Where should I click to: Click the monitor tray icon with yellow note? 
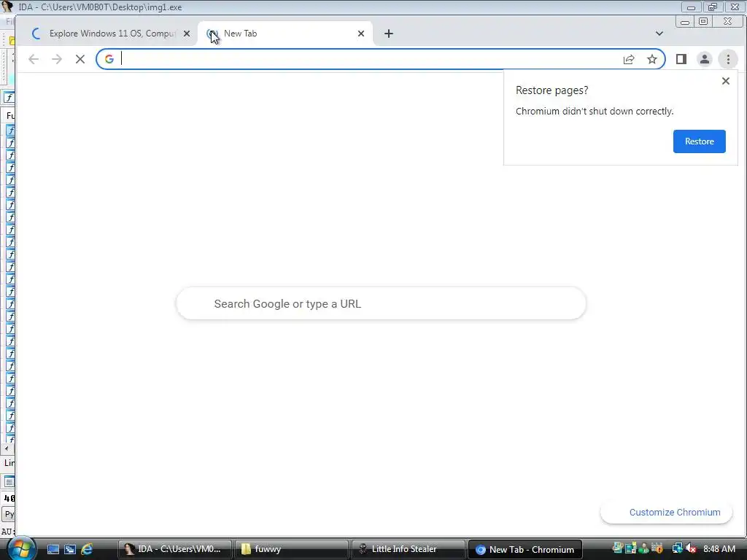(x=631, y=548)
